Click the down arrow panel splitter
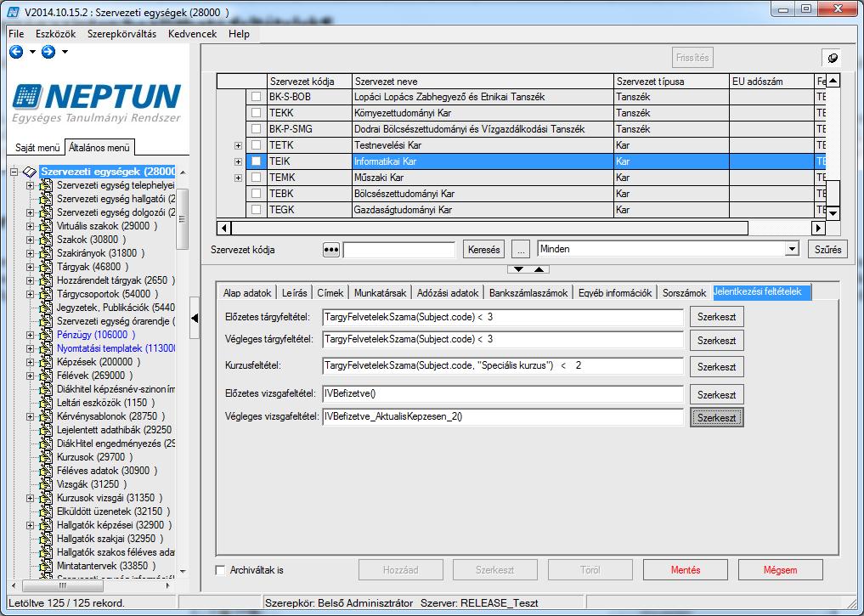 (x=518, y=268)
